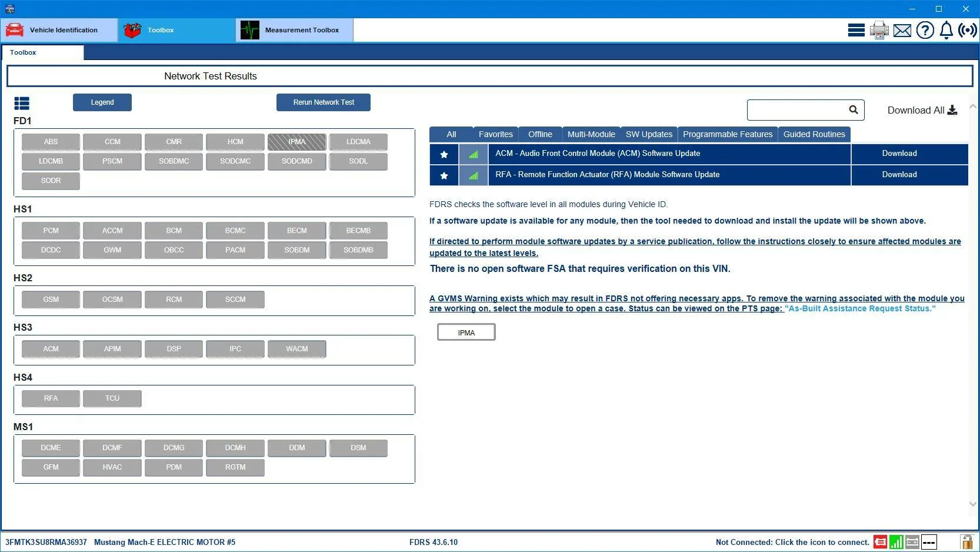Click the GVMS Warning link text

pyautogui.click(x=696, y=303)
